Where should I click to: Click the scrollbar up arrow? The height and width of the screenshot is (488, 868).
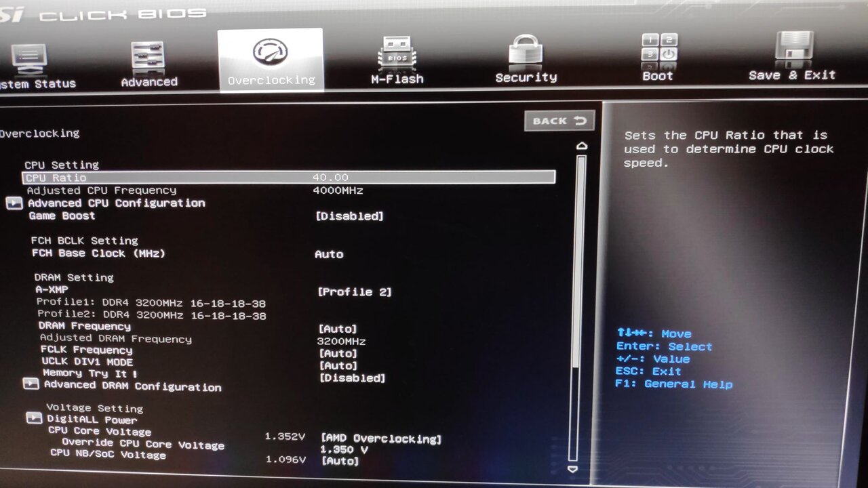coord(581,146)
